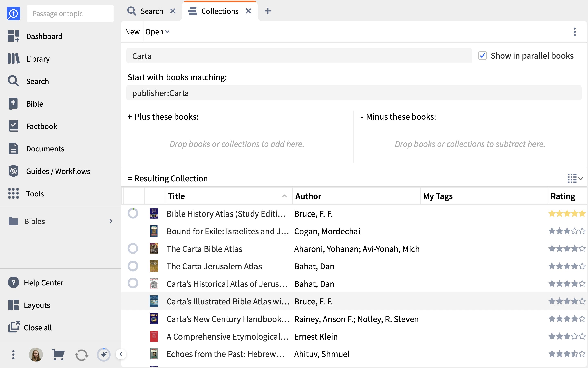Click the Help Center link
Screen dimensions: 588x368
[43, 283]
